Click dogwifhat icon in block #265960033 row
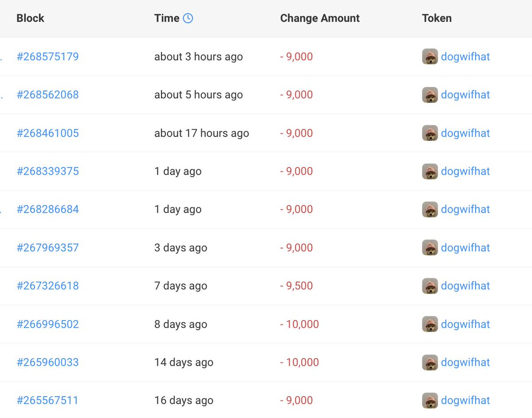Viewport: 532px width, 418px height. click(x=430, y=362)
